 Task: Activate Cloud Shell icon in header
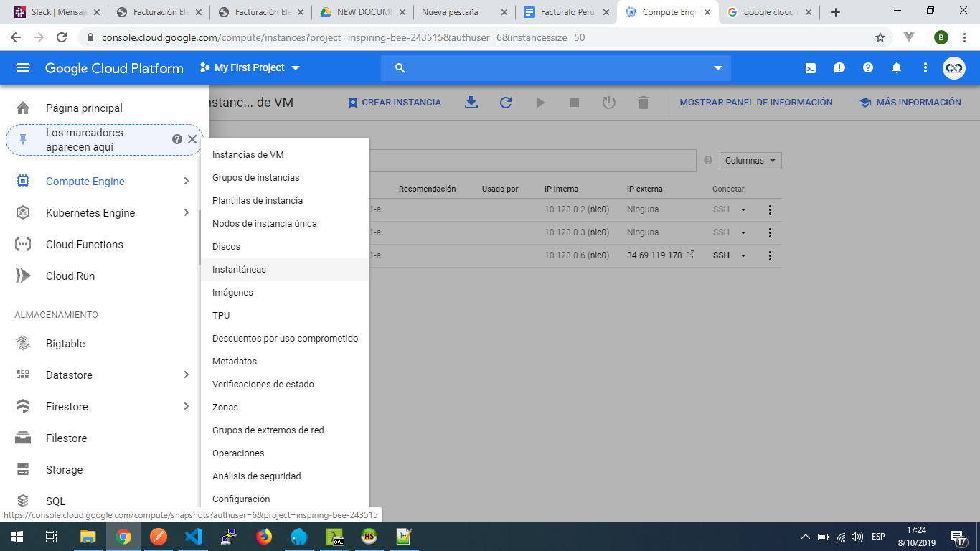point(810,68)
